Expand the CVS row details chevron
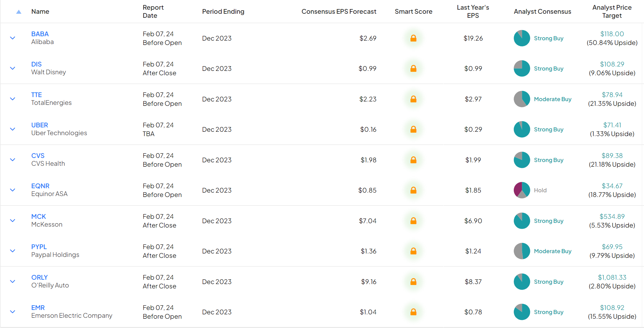Image resolution: width=644 pixels, height=329 pixels. coord(12,160)
